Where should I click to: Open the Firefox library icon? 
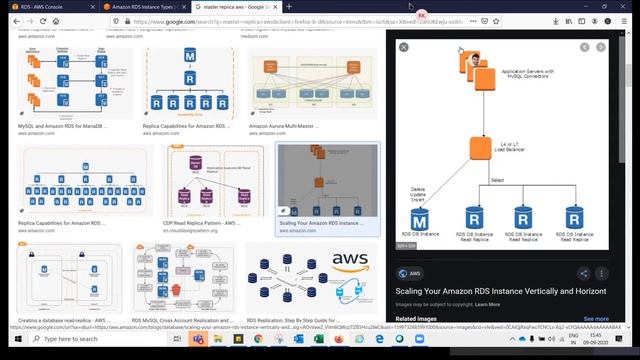(569, 21)
